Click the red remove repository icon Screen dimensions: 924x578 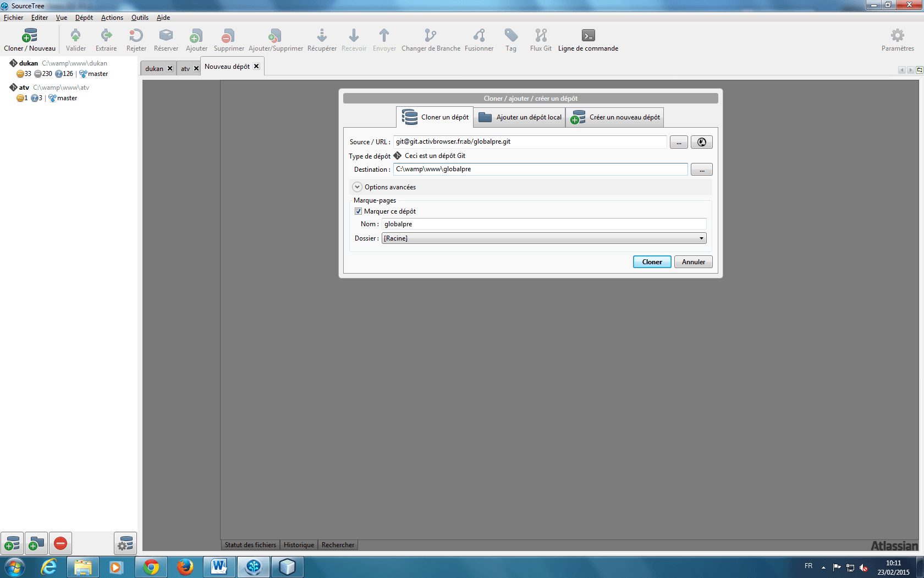[61, 544]
